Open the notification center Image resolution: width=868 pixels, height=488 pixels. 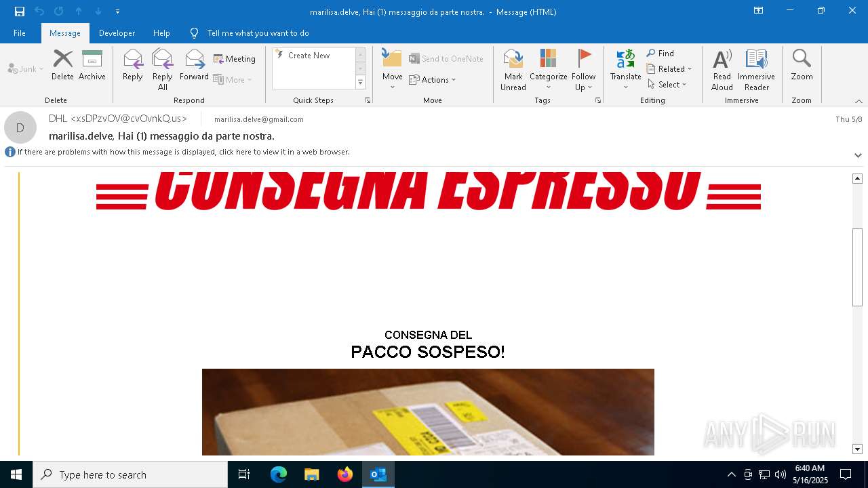(846, 474)
